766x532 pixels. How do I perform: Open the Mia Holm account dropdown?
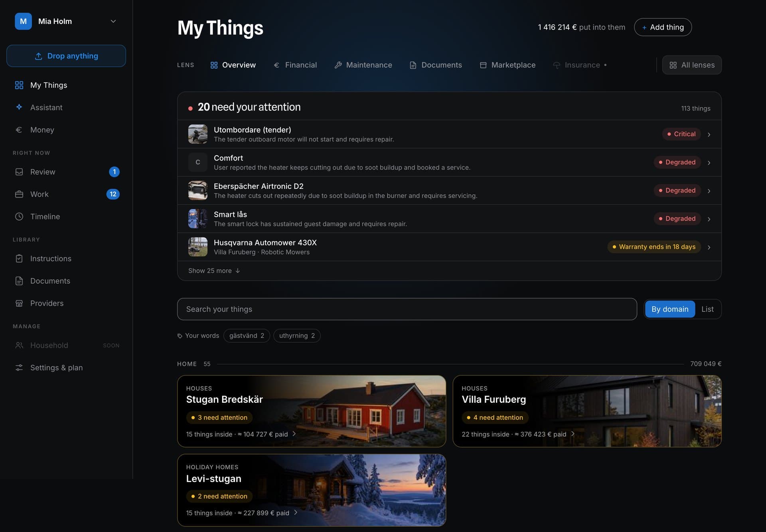[66, 21]
